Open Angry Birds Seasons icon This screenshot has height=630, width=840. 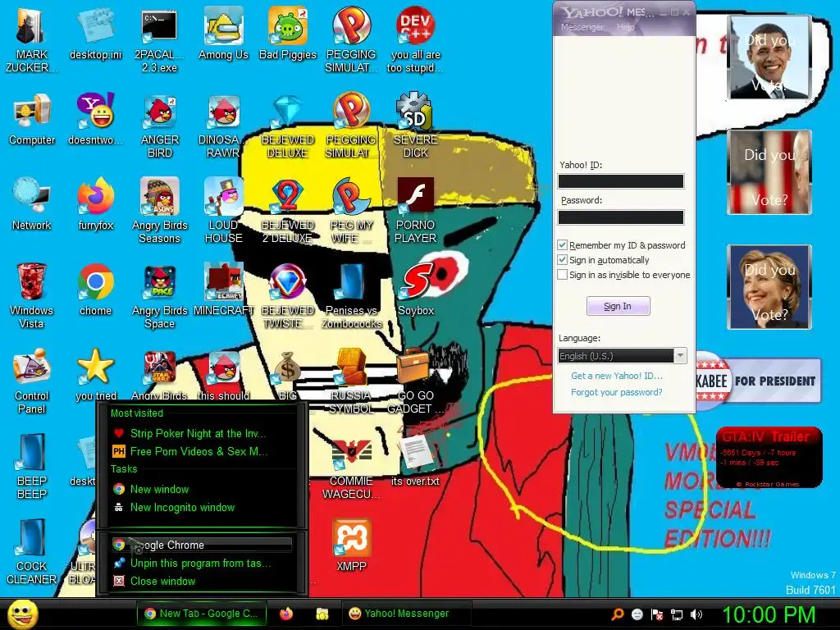pos(160,211)
